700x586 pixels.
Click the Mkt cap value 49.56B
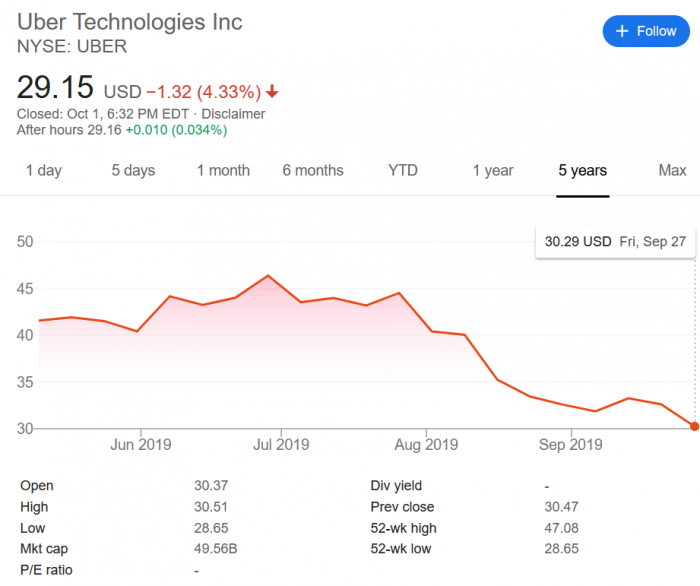pyautogui.click(x=214, y=548)
